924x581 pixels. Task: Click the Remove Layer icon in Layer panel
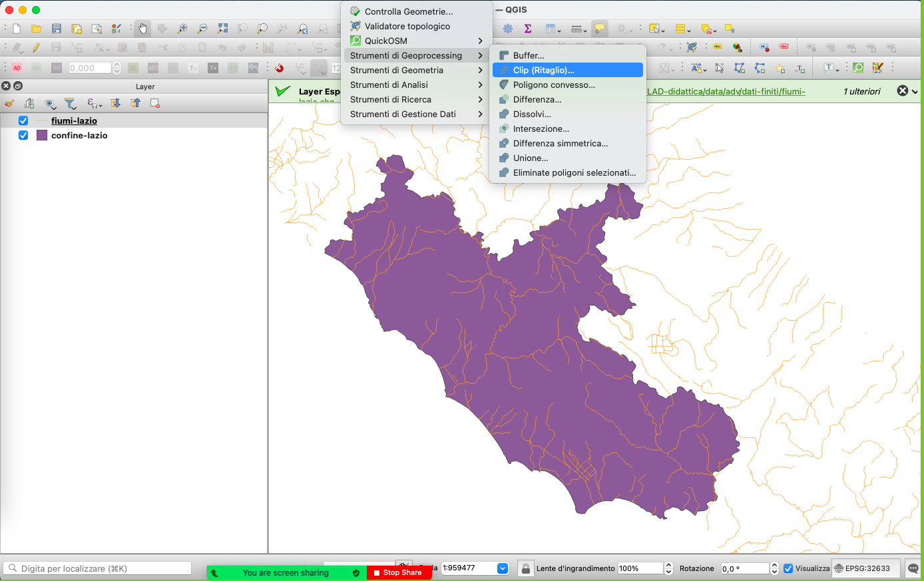tap(155, 103)
